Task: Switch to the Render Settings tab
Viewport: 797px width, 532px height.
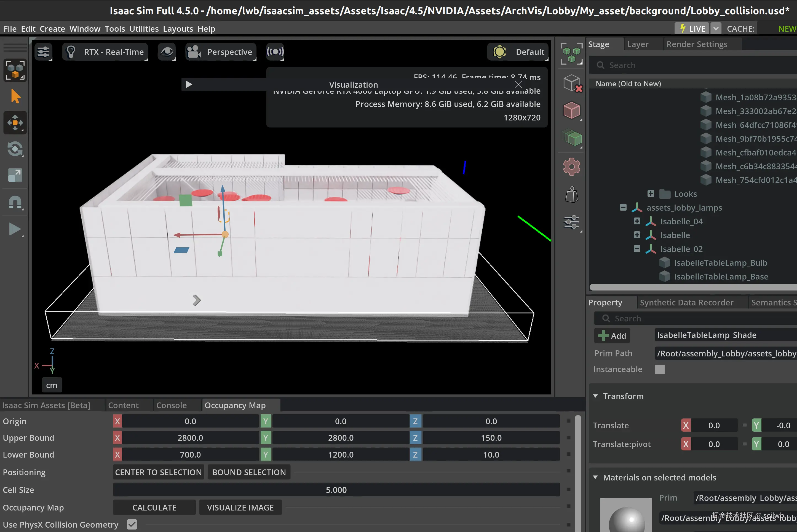Action: click(697, 44)
